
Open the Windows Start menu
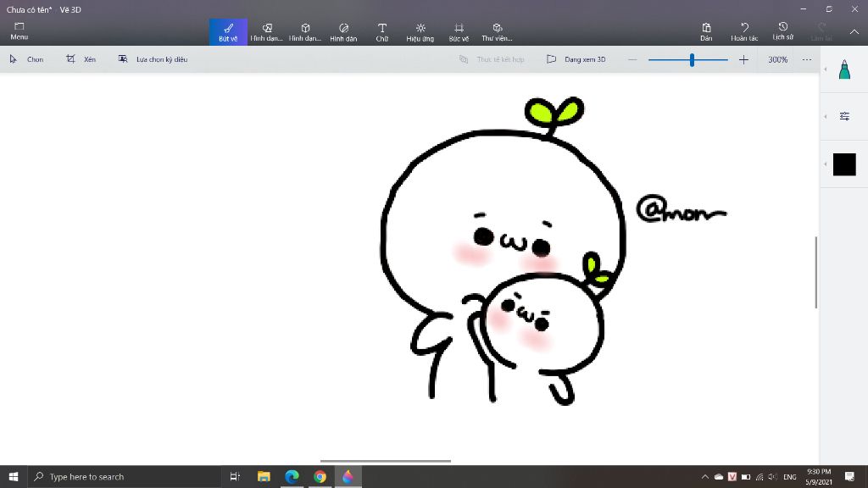[x=14, y=476]
